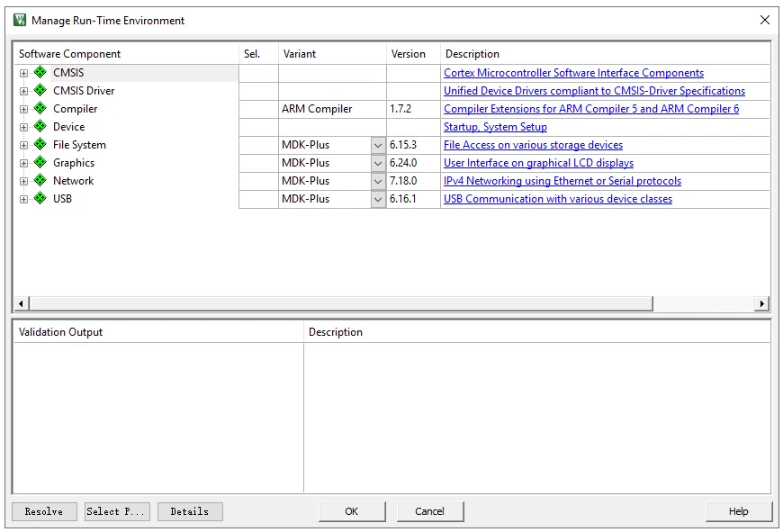Viewport: 783px width, 532px height.
Task: Confirm with the OK button
Action: [x=352, y=511]
